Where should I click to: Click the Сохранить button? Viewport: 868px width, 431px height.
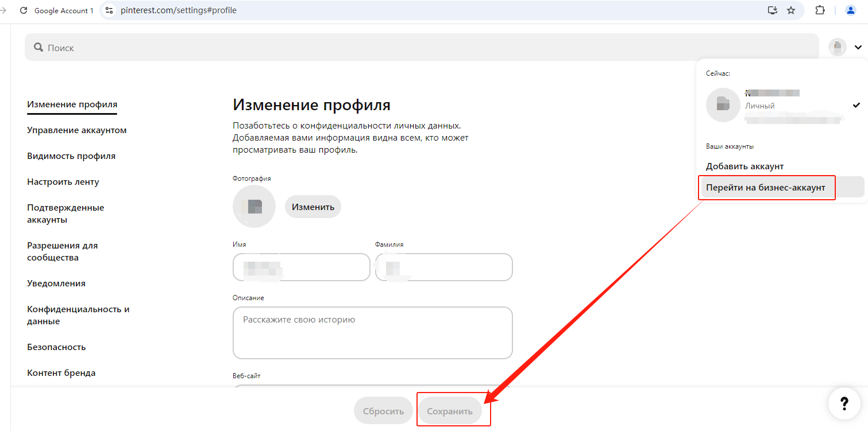coord(450,411)
